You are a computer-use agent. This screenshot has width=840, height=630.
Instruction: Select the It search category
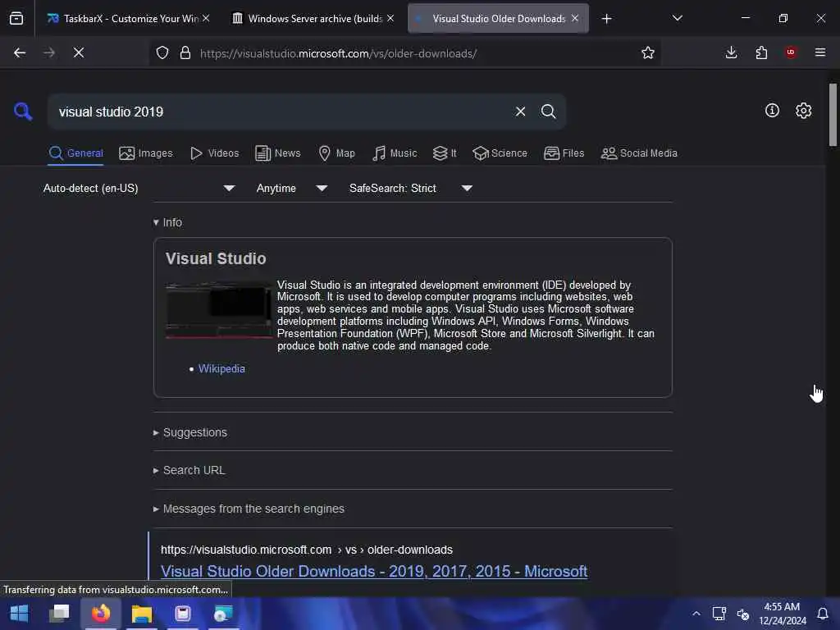445,153
